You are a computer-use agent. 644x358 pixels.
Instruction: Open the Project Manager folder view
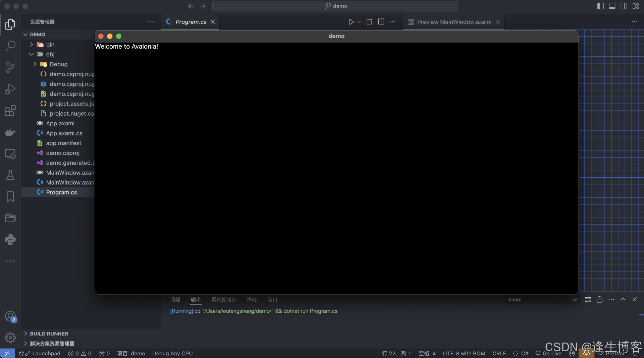pyautogui.click(x=10, y=218)
